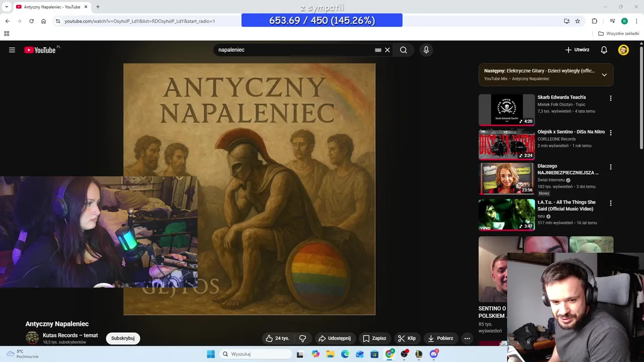Screen dimensions: 644x362
Task: Open options for Dlaczego NAJNIEBEZPIECZNIEJSZA video
Action: pyautogui.click(x=611, y=167)
